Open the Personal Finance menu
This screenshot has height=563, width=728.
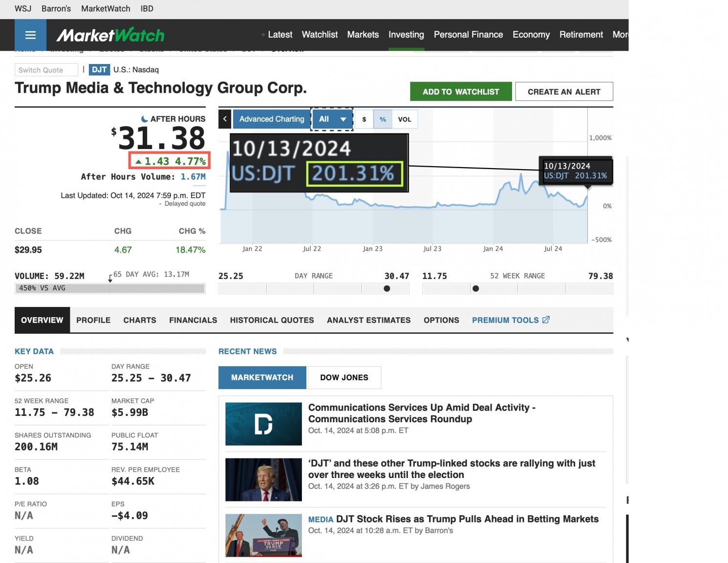[x=468, y=35]
